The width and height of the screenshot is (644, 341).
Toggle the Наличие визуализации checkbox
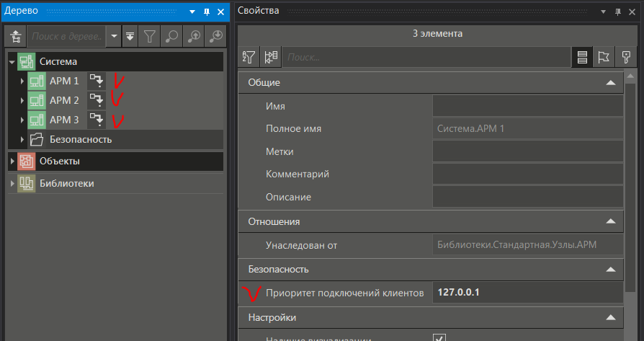(439, 337)
